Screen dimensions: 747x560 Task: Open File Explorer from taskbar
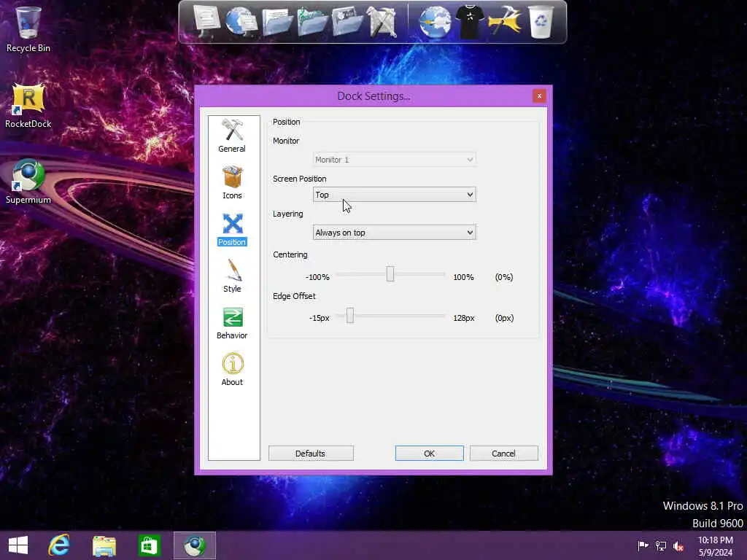pyautogui.click(x=104, y=545)
